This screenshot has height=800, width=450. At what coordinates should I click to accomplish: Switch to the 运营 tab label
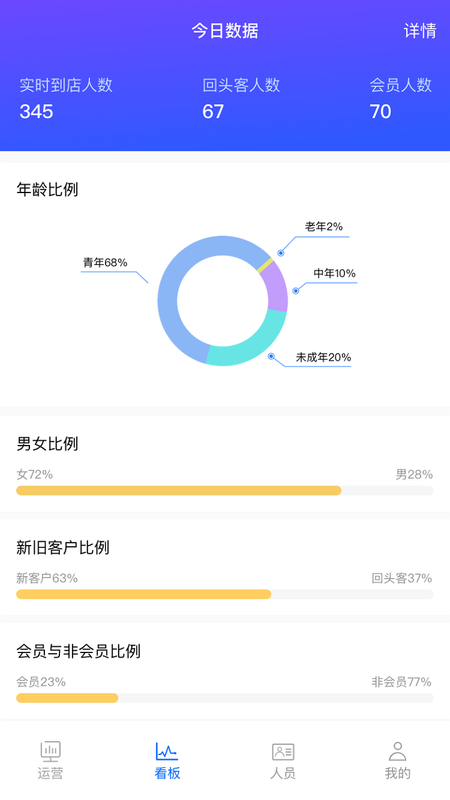coord(50,773)
